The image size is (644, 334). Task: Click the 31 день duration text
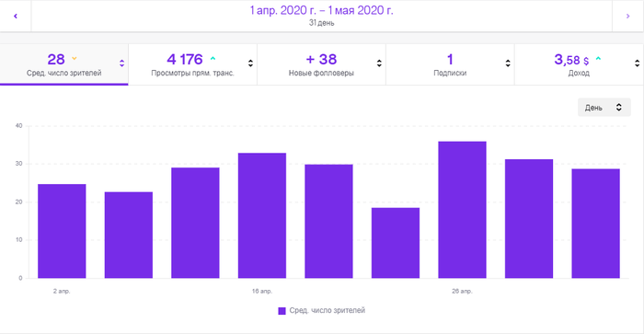(322, 23)
